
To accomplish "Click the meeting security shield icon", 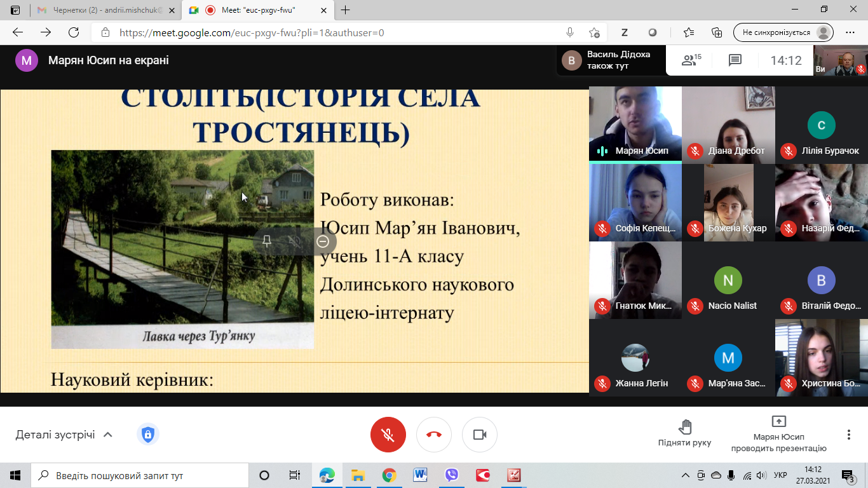I will click(x=147, y=435).
